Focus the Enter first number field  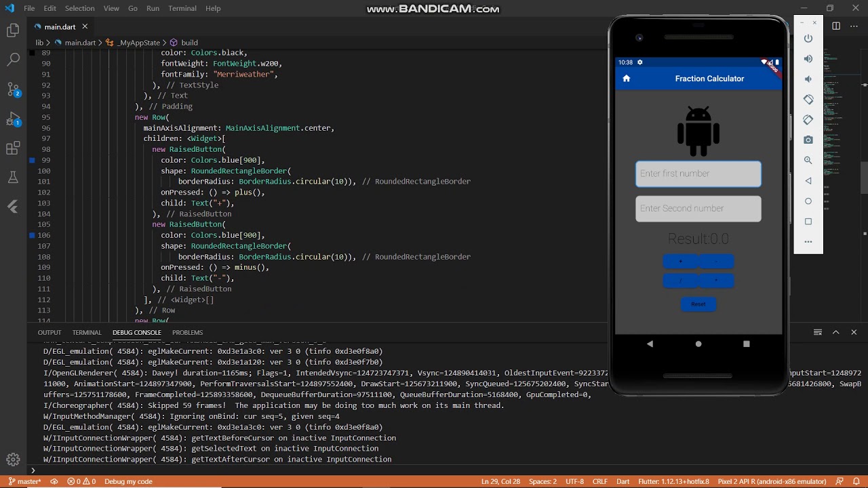coord(698,174)
